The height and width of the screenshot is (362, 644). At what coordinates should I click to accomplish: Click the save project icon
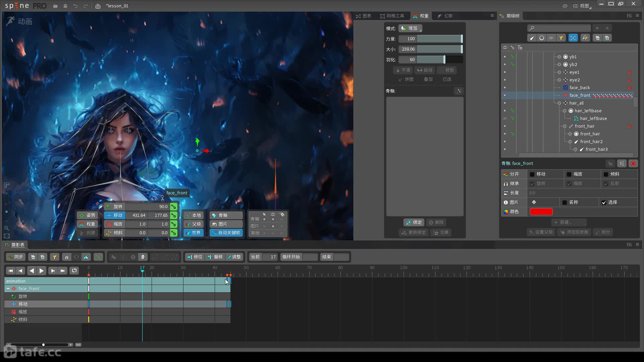click(65, 6)
